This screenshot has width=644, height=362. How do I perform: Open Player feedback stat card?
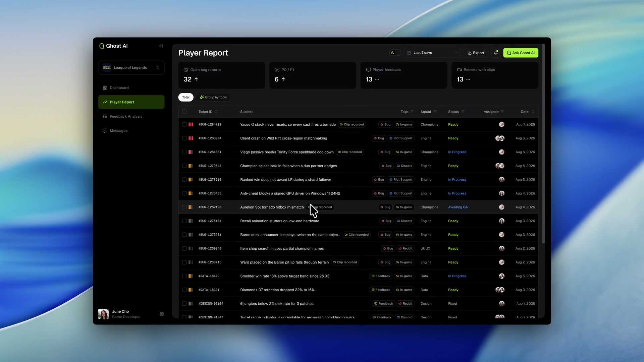click(404, 75)
